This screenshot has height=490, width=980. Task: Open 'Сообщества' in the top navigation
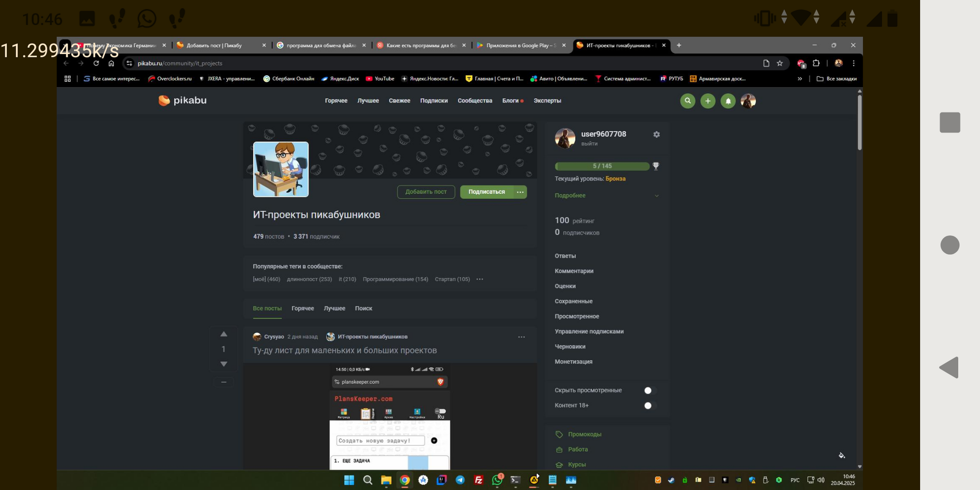(x=475, y=101)
